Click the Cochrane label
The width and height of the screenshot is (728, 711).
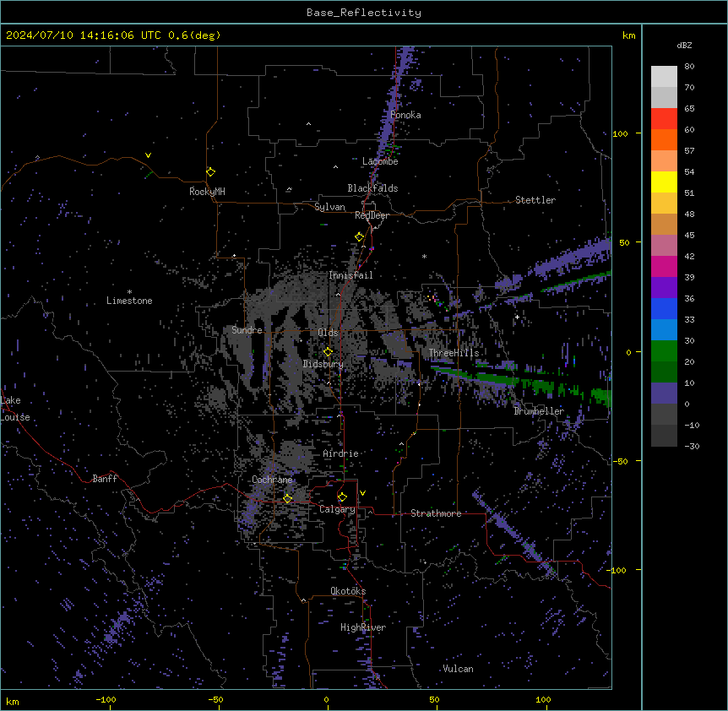(272, 480)
